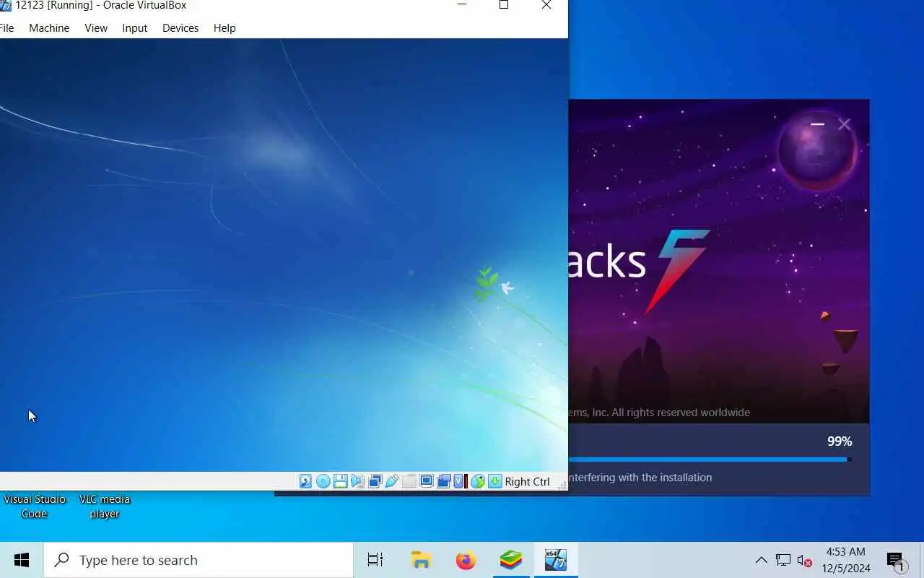Click the Type here to search box
924x578 pixels.
click(x=199, y=560)
